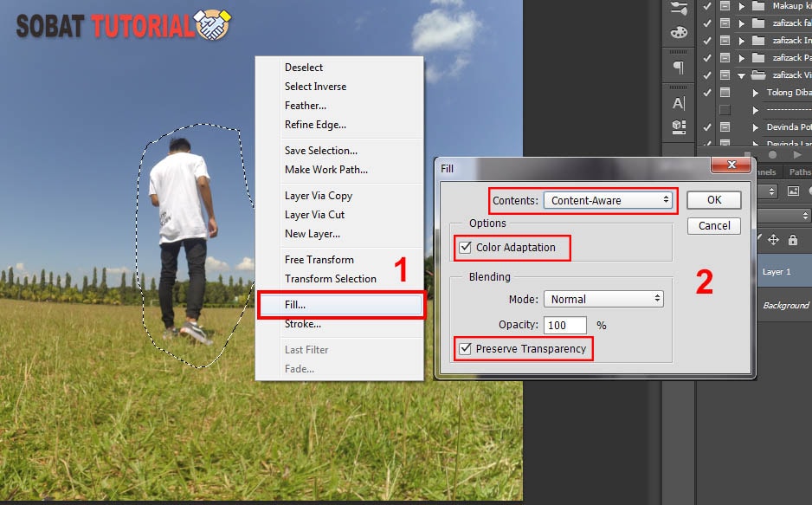Image resolution: width=812 pixels, height=505 pixels.
Task: Click the play action button in Actions panel
Action: point(797,155)
